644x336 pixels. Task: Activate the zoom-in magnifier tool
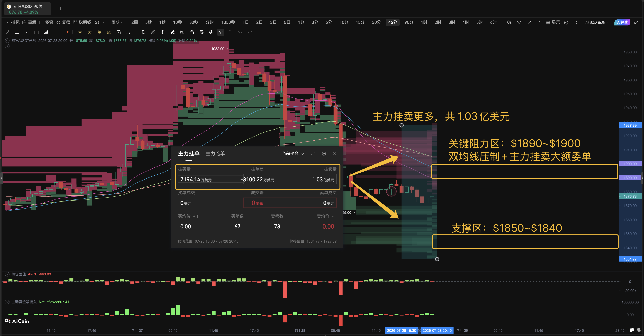(x=163, y=32)
